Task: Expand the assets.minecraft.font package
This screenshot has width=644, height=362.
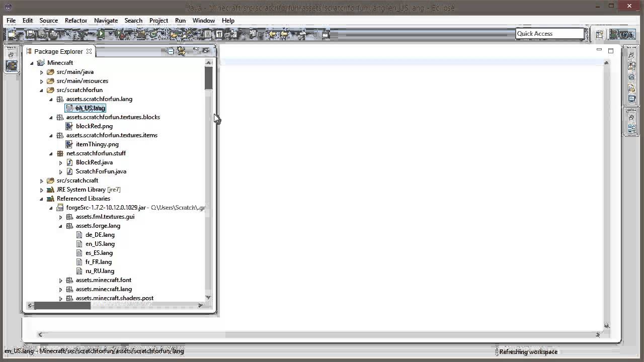Action: 60,280
